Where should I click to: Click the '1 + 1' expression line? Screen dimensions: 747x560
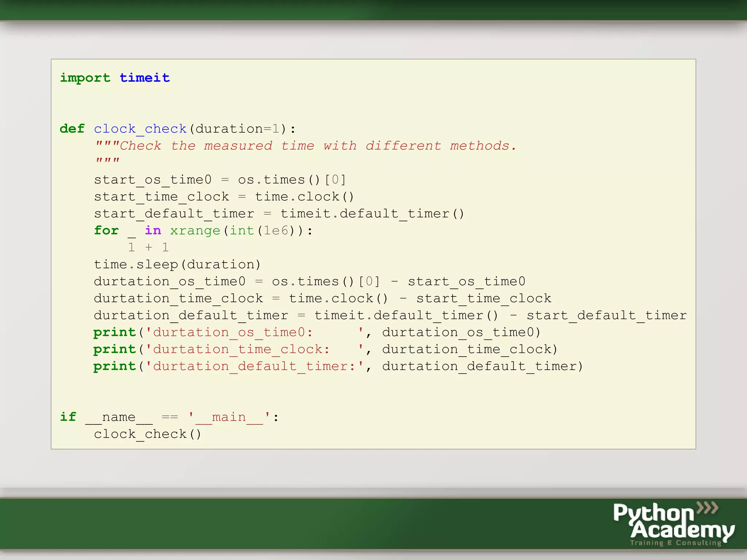148,248
